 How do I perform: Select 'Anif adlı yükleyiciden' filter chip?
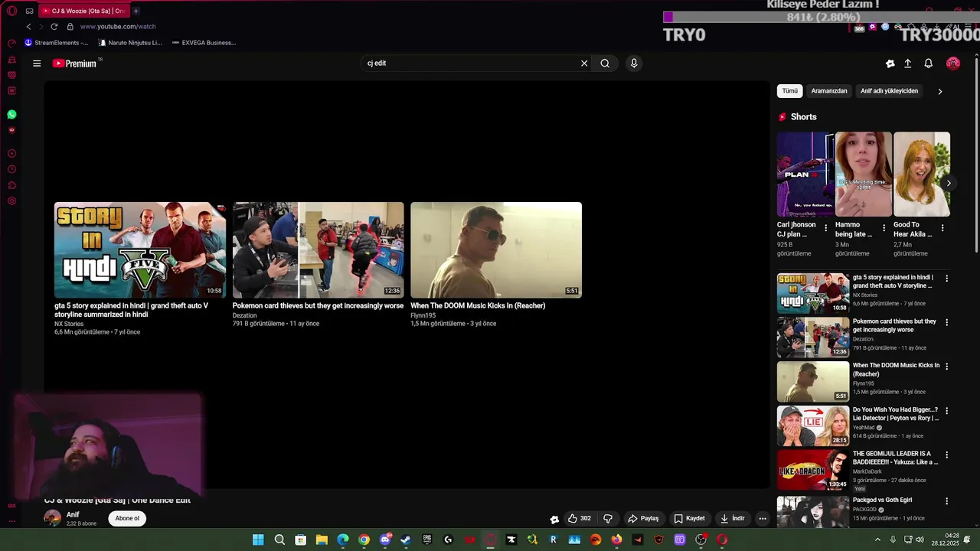coord(889,91)
